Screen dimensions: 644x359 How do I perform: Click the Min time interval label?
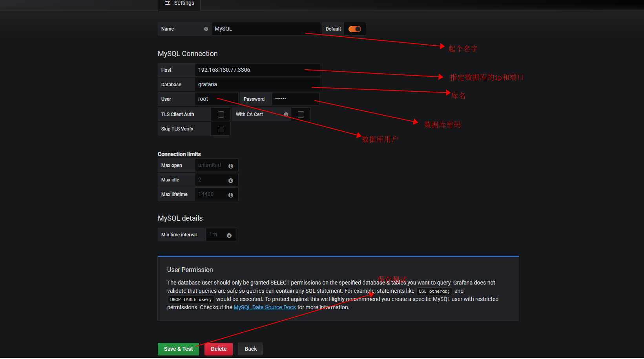pos(179,235)
